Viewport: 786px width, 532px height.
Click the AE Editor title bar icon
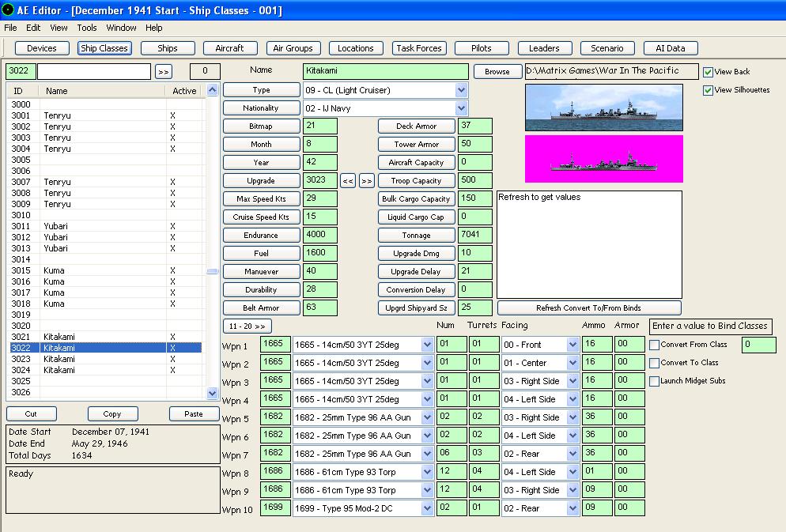(x=8, y=9)
